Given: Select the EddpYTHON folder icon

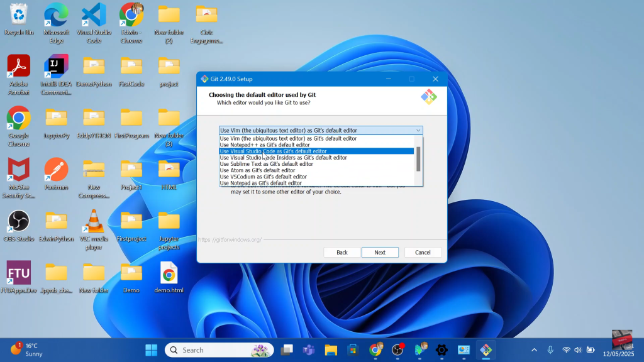Looking at the screenshot, I should coord(94,123).
